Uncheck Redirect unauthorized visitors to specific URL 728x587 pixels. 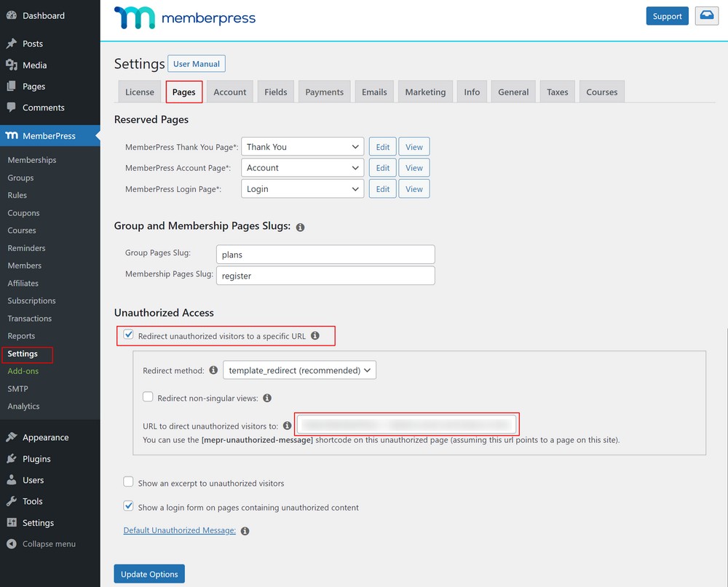[129, 335]
